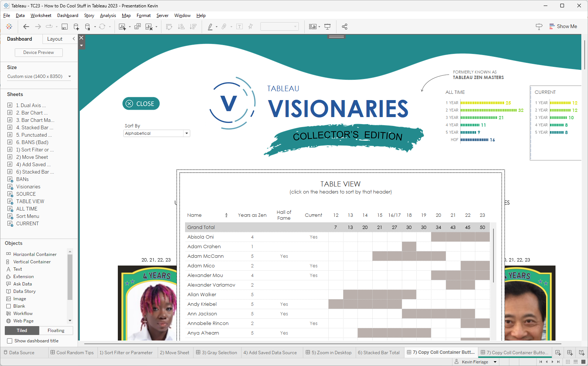Click the New Worksheet tab icon at bottom

pos(558,352)
